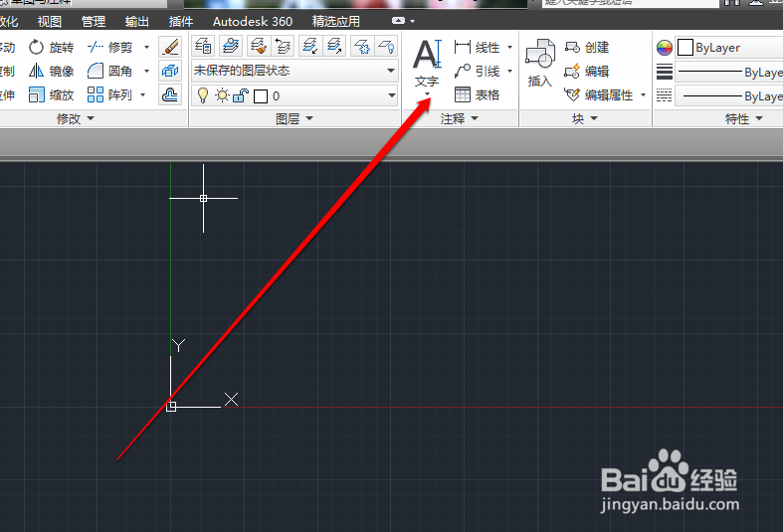Open the ByLayer color dropdown

click(x=729, y=48)
